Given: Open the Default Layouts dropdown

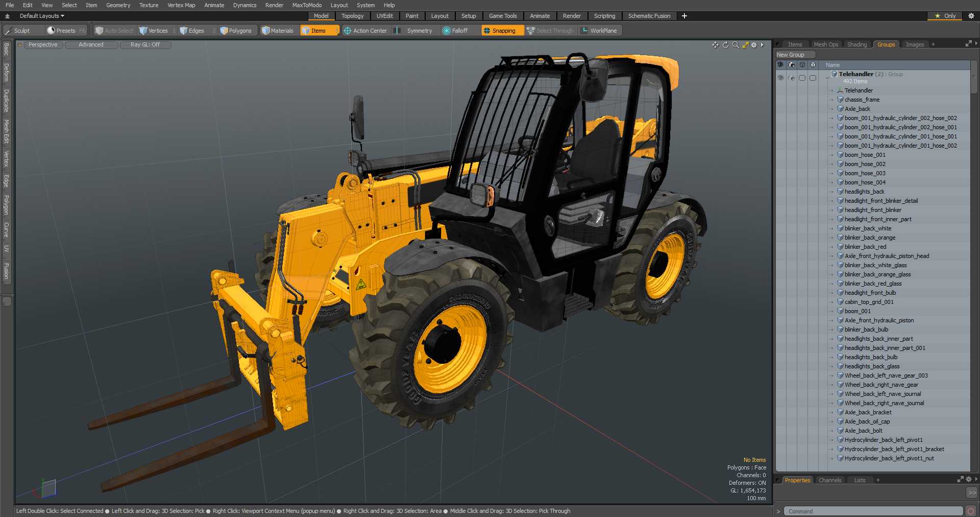Looking at the screenshot, I should (x=42, y=16).
